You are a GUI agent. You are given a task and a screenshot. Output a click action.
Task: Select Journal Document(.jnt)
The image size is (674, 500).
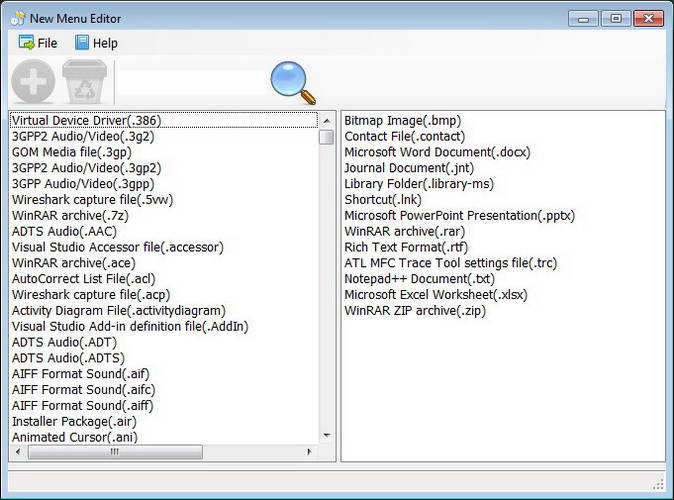pyautogui.click(x=503, y=168)
